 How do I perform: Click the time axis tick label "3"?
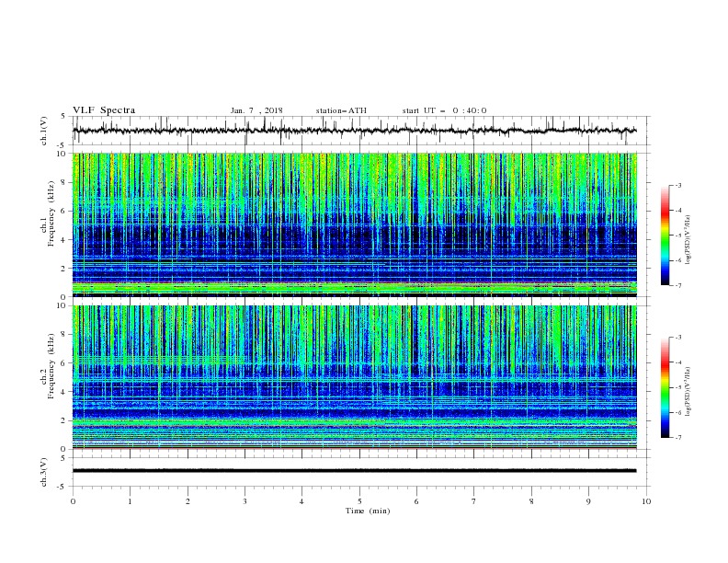tap(245, 501)
